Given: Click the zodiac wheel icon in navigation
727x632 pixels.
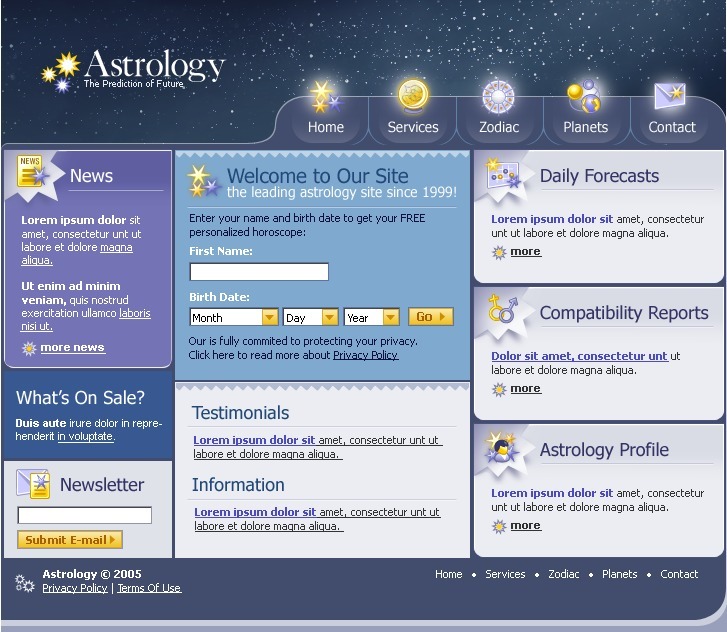Looking at the screenshot, I should click(498, 97).
